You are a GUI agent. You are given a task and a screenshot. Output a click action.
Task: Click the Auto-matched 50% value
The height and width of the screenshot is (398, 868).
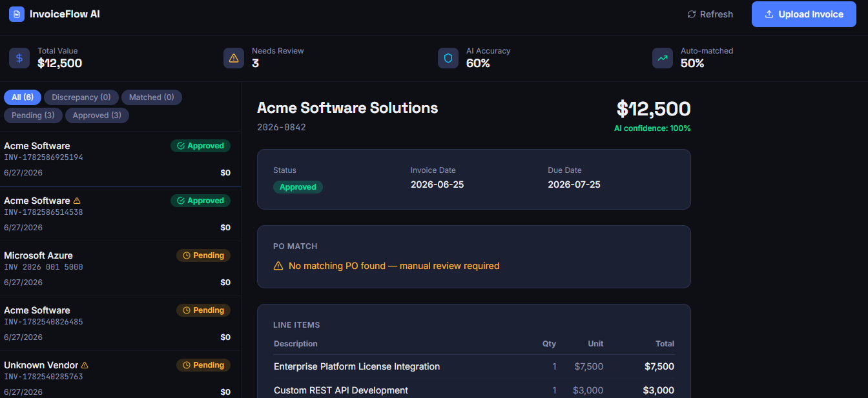tap(692, 63)
